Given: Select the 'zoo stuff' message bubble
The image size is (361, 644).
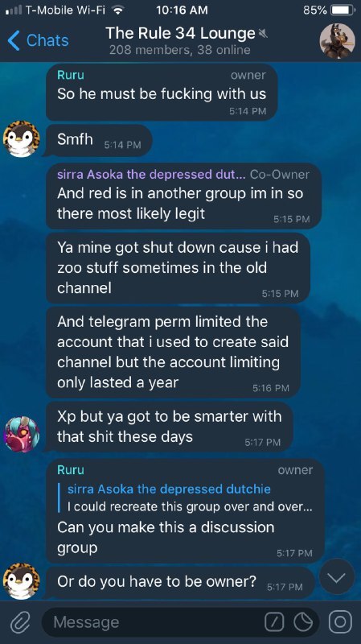Looking at the screenshot, I should click(x=178, y=268).
